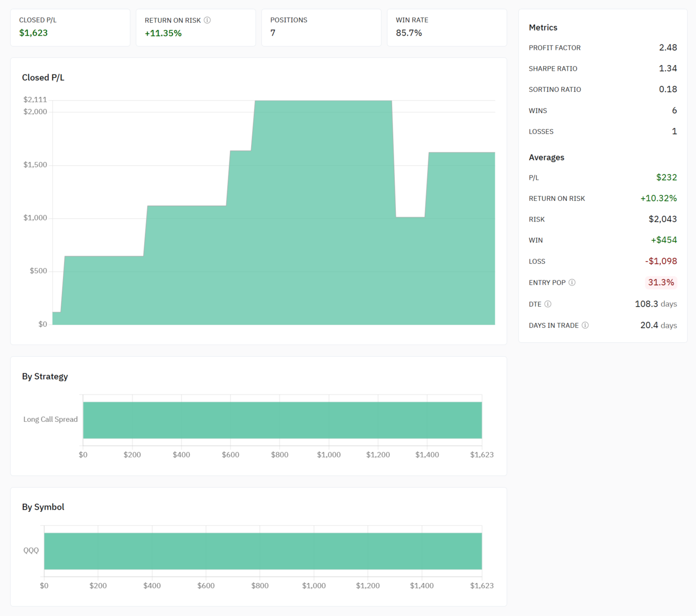This screenshot has height=616, width=696.
Task: Click the 31.3% Entry POP badge
Action: (661, 283)
